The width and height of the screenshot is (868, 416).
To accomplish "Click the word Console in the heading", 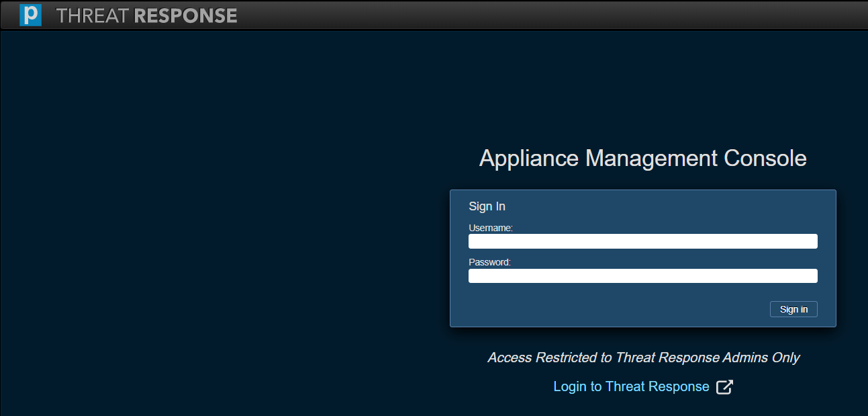I will (765, 159).
